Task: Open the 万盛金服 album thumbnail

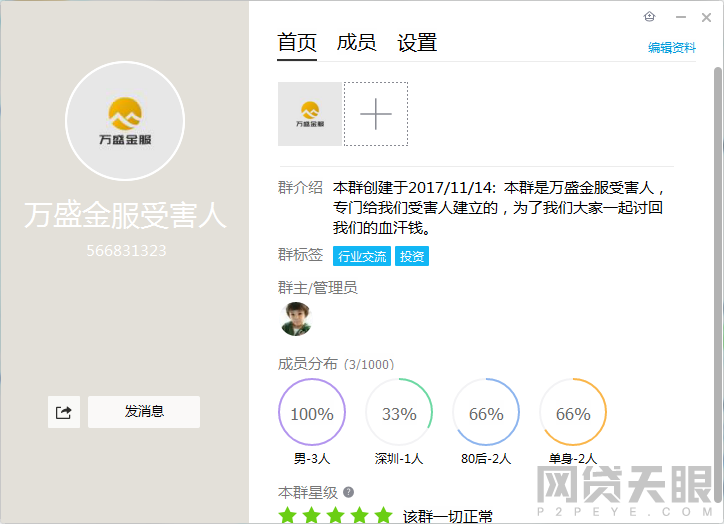Action: tap(310, 114)
